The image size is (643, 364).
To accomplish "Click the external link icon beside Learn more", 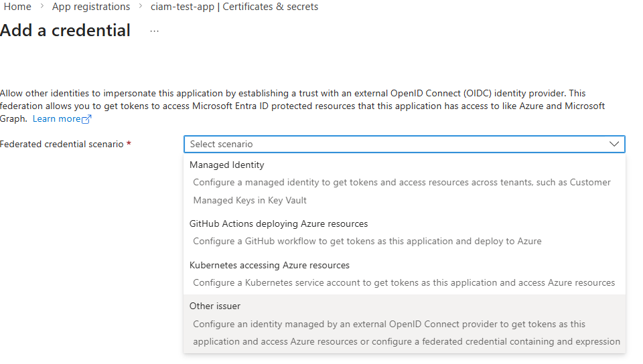I will pyautogui.click(x=86, y=119).
